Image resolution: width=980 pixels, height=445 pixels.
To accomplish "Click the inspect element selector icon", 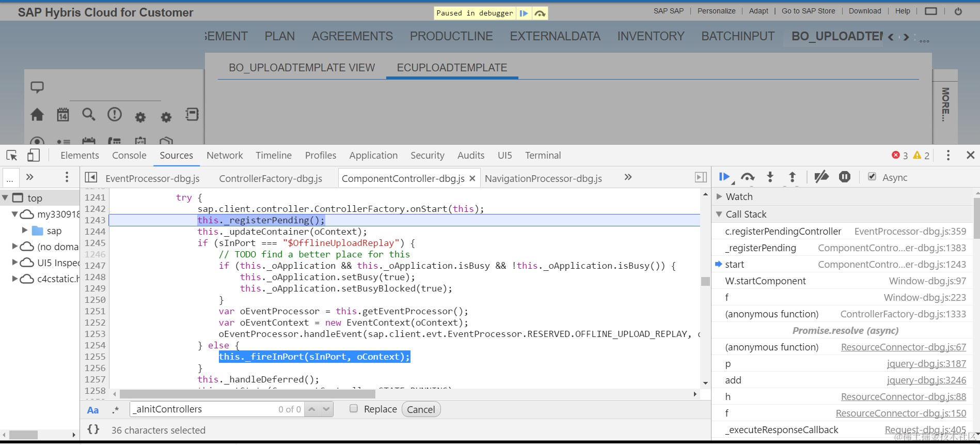I will coord(12,156).
